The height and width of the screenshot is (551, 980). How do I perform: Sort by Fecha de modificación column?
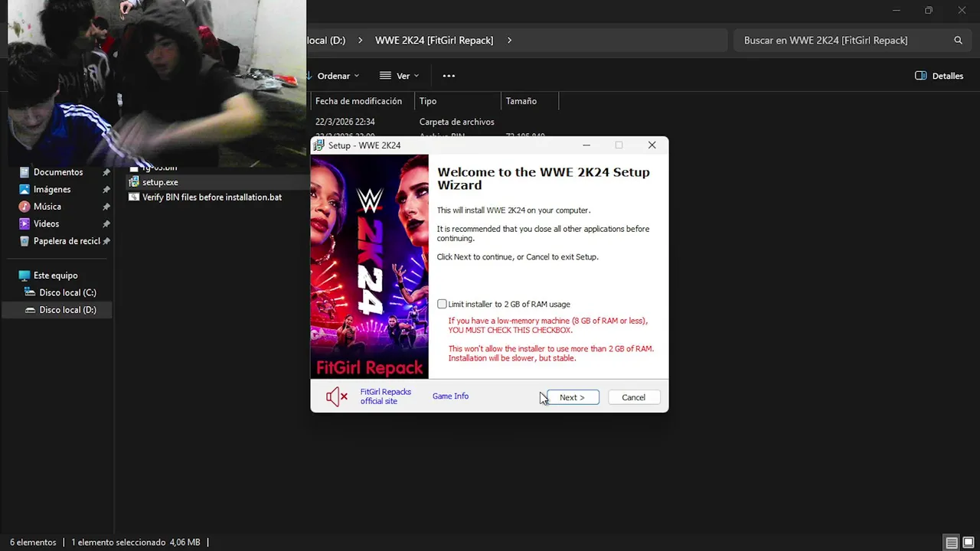point(358,101)
